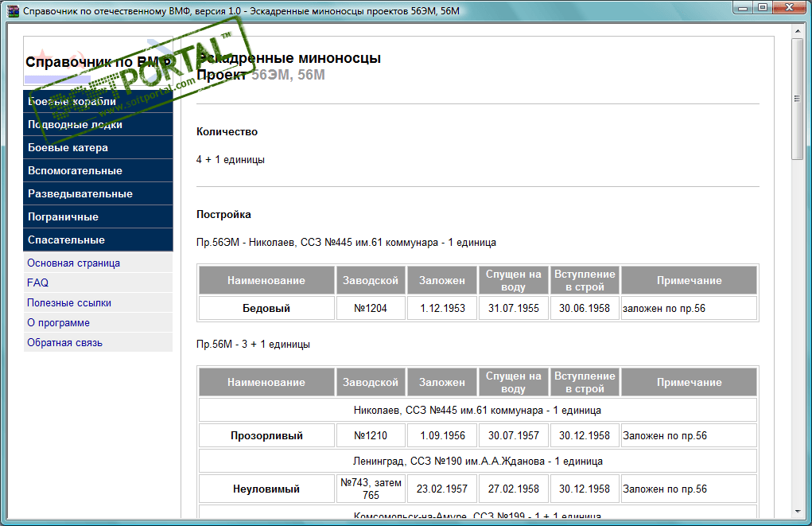The height and width of the screenshot is (526, 812).
Task: Close the Справочник window
Action: (x=789, y=8)
